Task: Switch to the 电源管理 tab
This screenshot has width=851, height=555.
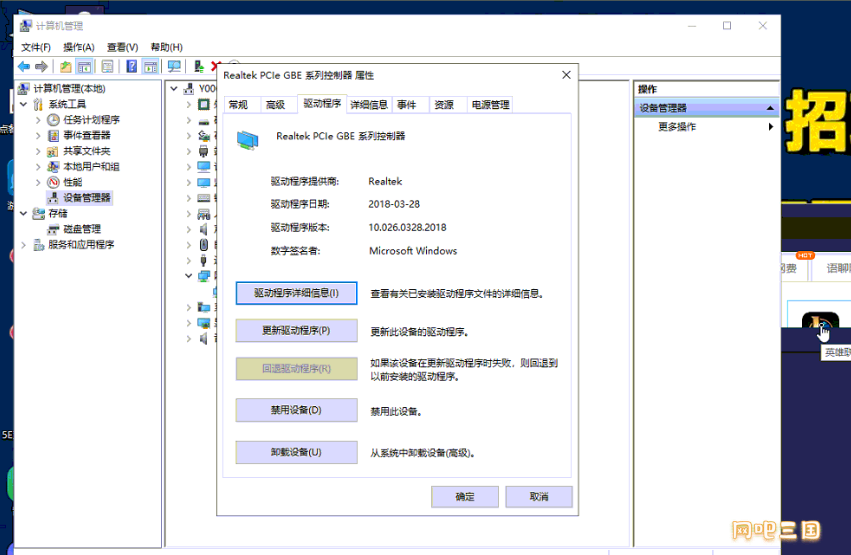Action: 491,105
